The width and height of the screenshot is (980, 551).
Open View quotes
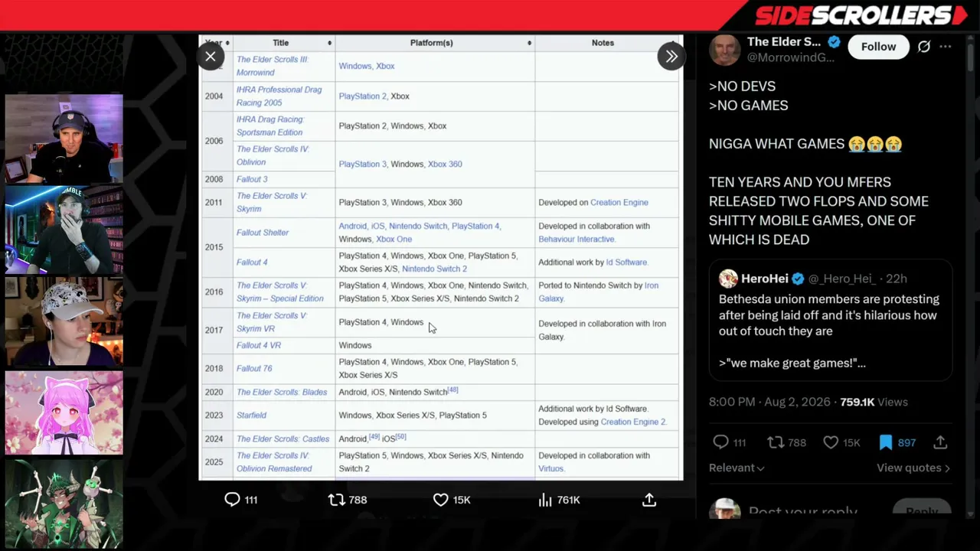[913, 468]
